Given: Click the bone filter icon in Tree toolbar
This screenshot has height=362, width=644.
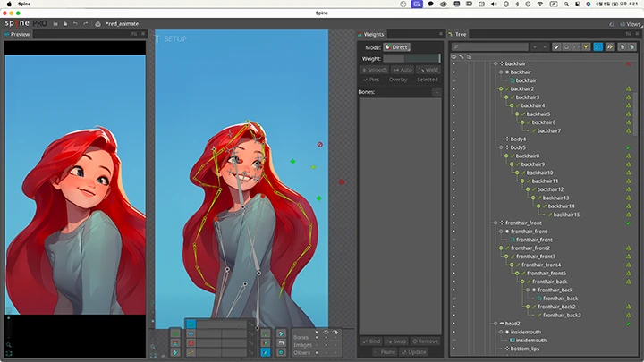Looking at the screenshot, I should (x=556, y=47).
